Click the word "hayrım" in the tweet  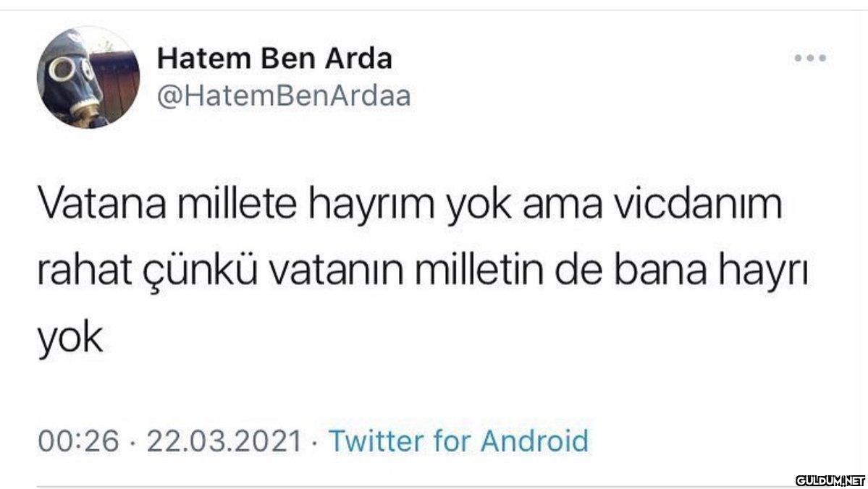tap(371, 208)
